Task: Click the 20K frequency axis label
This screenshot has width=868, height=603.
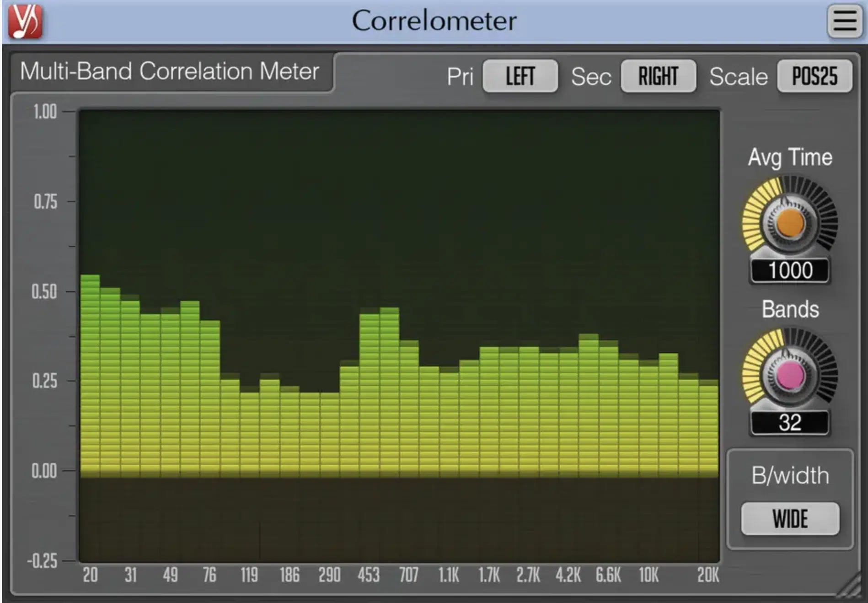Action: (708, 575)
